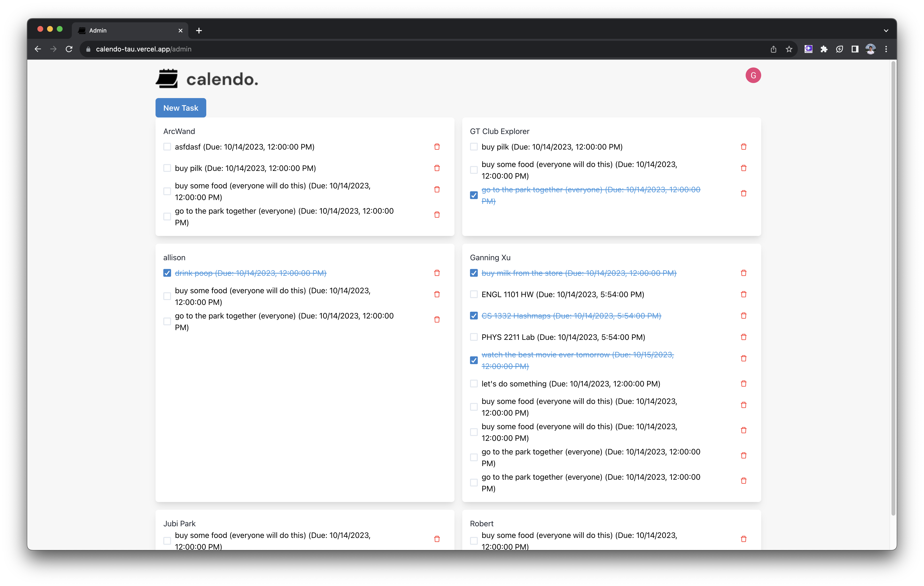Delete the drink poop task for allison
Screen dimensions: 924x586
tap(437, 273)
